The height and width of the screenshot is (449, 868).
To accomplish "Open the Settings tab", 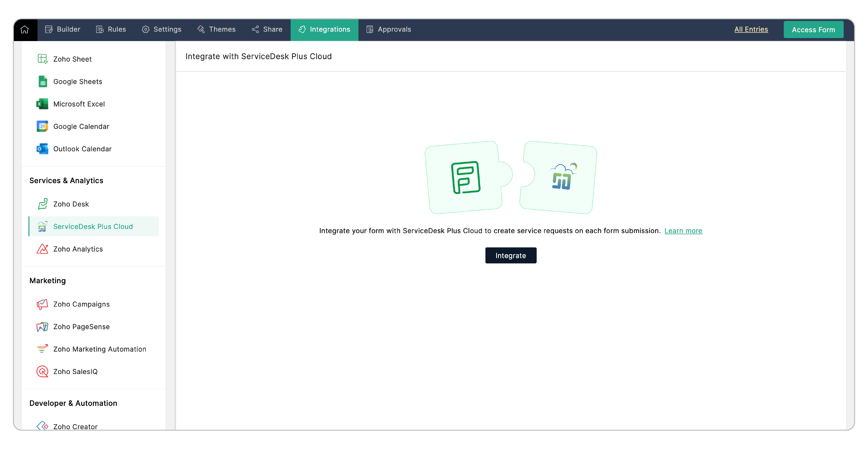I will pyautogui.click(x=161, y=30).
